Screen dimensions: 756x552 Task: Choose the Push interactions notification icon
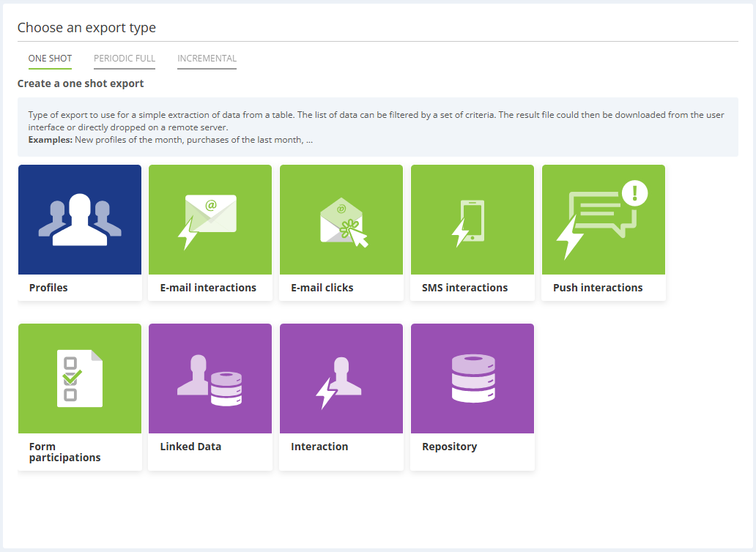tap(604, 220)
